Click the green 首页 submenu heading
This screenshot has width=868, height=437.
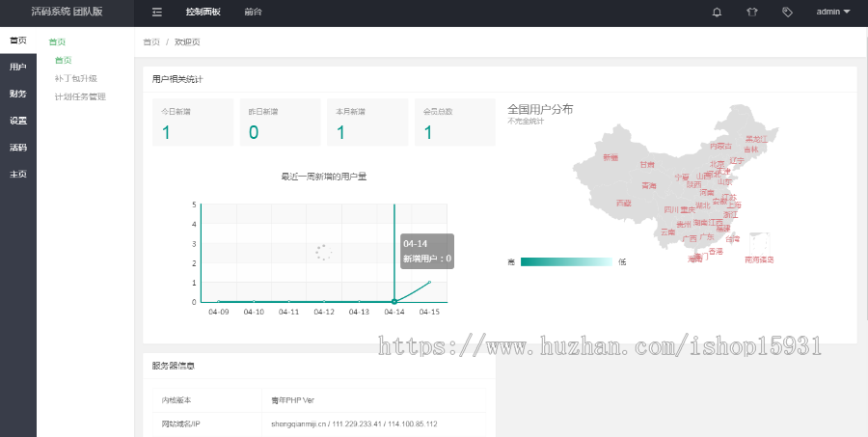(58, 41)
